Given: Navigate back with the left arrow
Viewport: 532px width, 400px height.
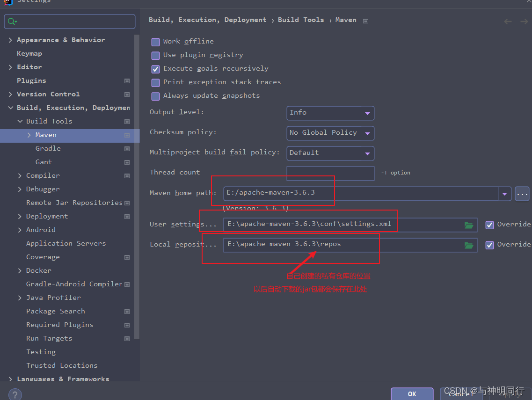Looking at the screenshot, I should click(x=508, y=22).
